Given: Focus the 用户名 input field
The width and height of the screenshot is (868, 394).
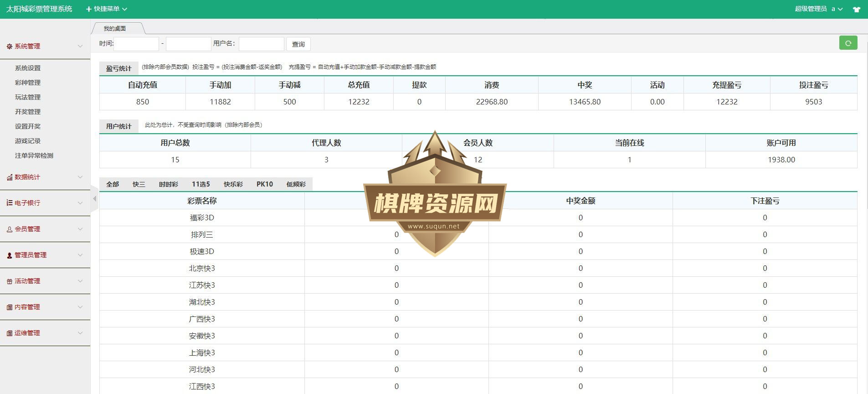Looking at the screenshot, I should (x=262, y=44).
